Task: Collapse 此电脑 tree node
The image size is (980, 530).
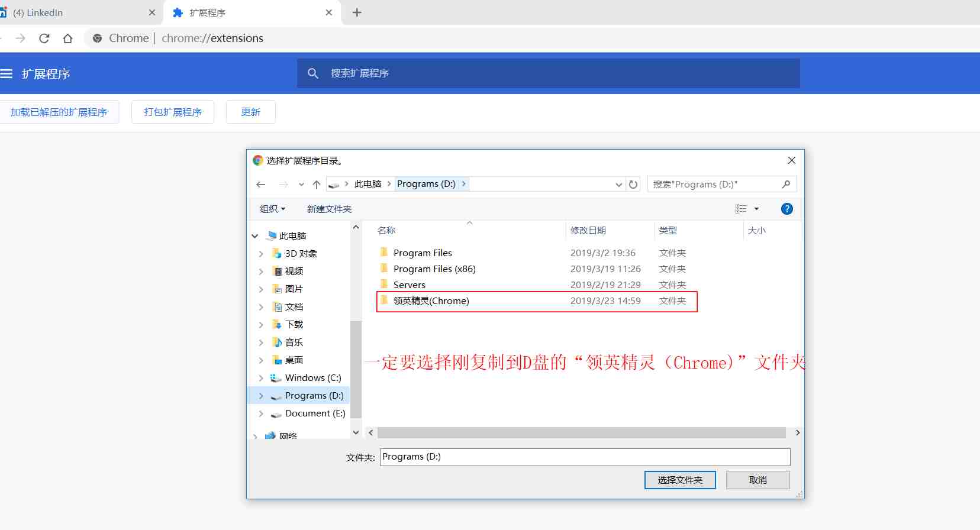Action: 255,236
